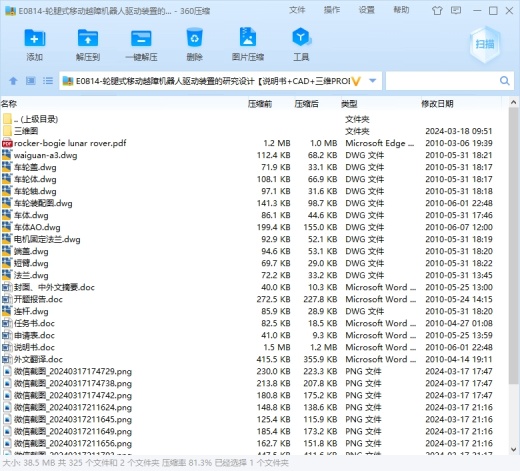
Task: Open the 设置 (Settings) menu
Action: 366,10
